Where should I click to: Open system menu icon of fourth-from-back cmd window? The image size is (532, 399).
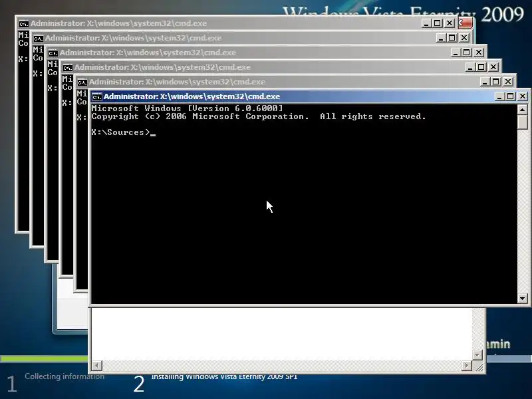[68, 68]
